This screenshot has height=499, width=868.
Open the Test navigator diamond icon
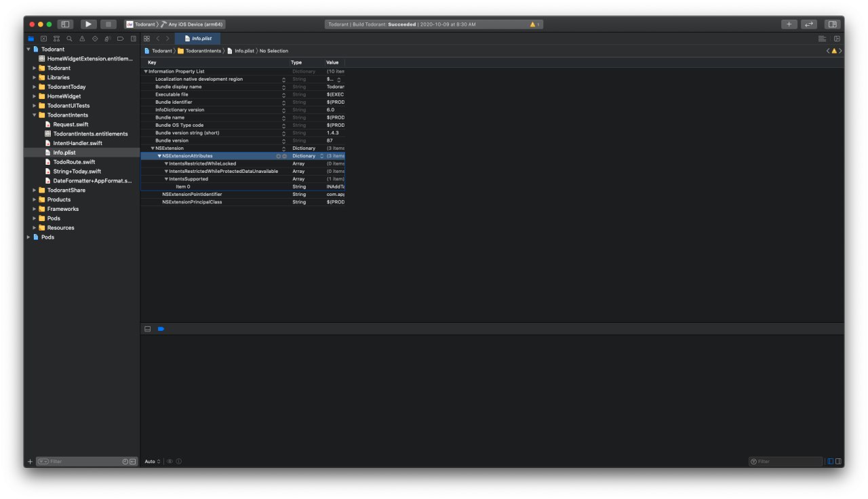pos(95,39)
